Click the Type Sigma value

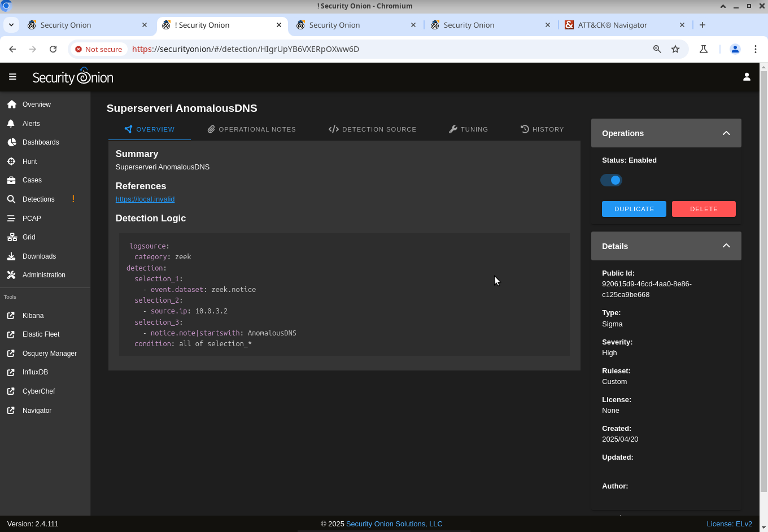click(612, 324)
